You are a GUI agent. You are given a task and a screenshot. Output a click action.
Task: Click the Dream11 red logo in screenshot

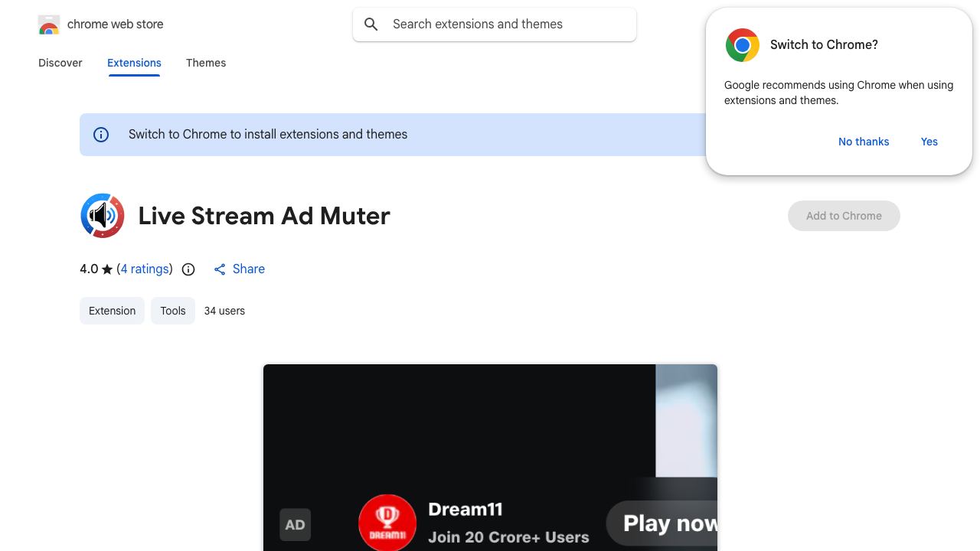387,523
